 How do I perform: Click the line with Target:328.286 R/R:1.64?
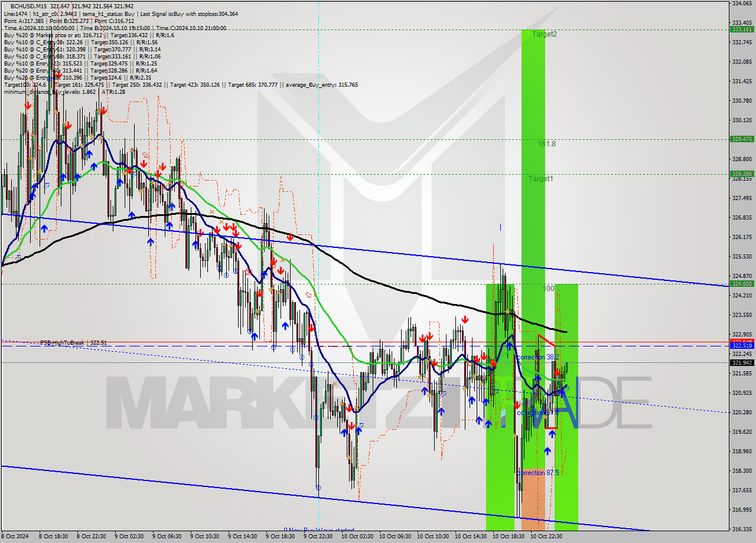(x=80, y=70)
